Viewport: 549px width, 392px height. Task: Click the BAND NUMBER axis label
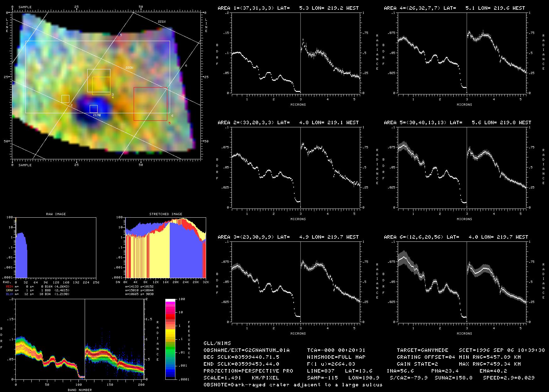click(80, 390)
